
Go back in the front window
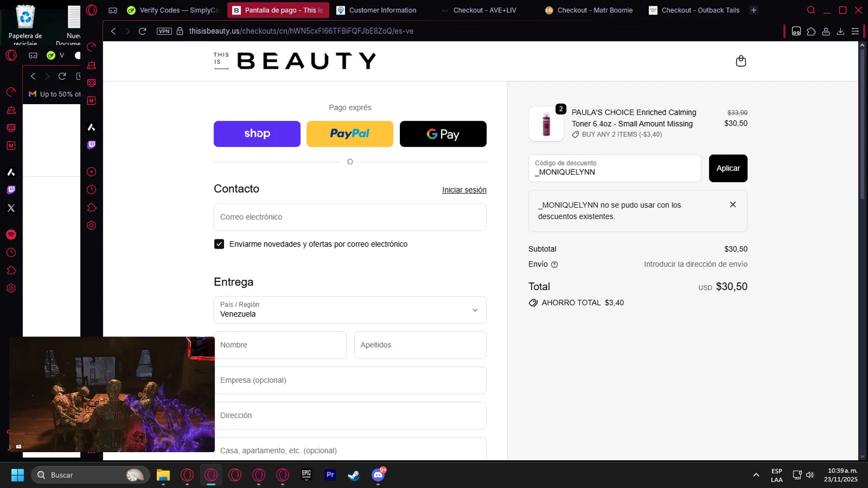click(113, 31)
